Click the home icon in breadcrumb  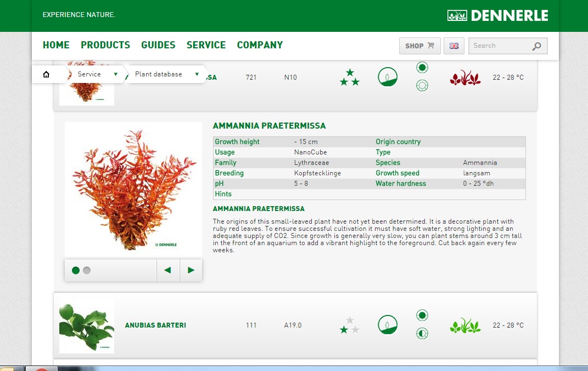(x=46, y=74)
